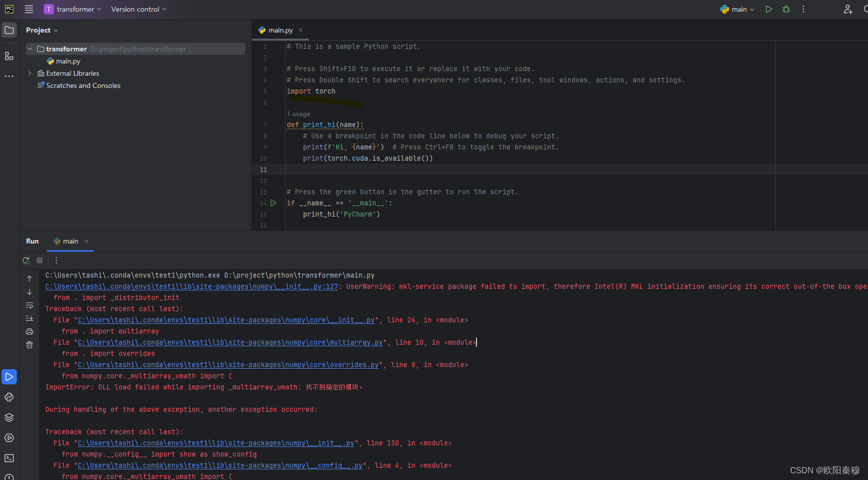Screen dimensions: 868x480
Task: Toggle soft-wrap in the console
Action: click(x=29, y=305)
